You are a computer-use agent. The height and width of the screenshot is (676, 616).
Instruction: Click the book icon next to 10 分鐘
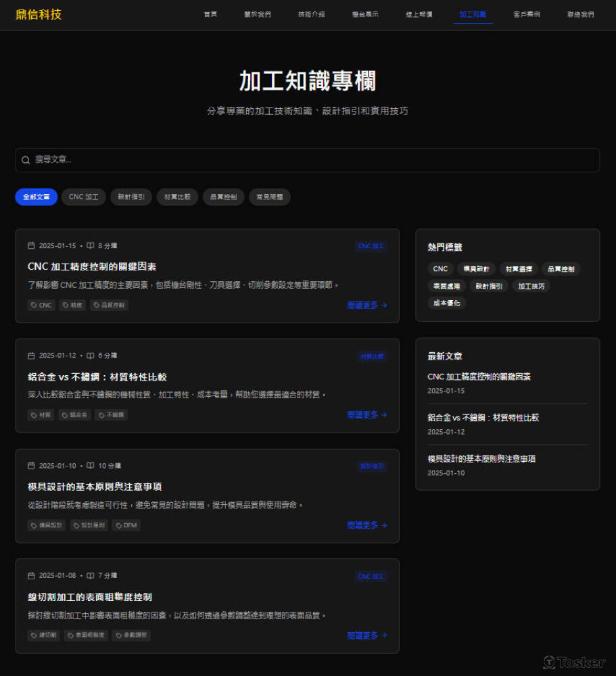pos(91,466)
